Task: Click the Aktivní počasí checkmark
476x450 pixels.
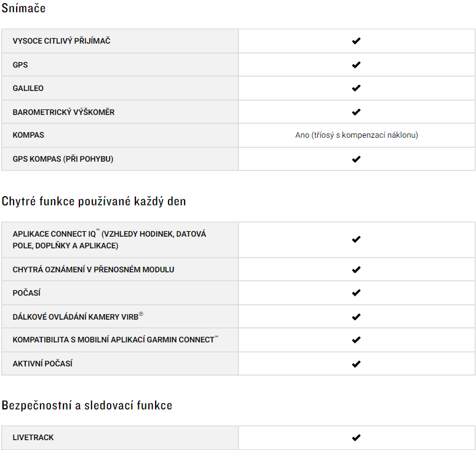Action: 356,363
